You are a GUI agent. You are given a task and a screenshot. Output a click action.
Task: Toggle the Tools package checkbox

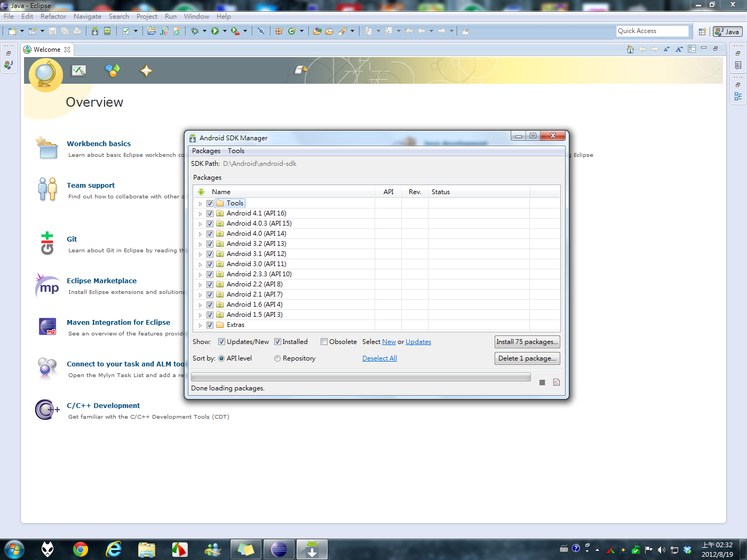click(210, 203)
